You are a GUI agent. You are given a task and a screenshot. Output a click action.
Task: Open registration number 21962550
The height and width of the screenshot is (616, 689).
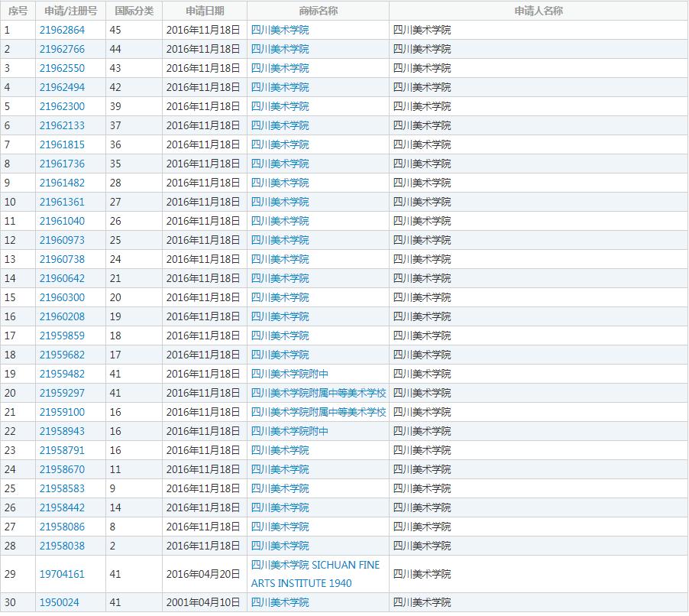pos(62,68)
